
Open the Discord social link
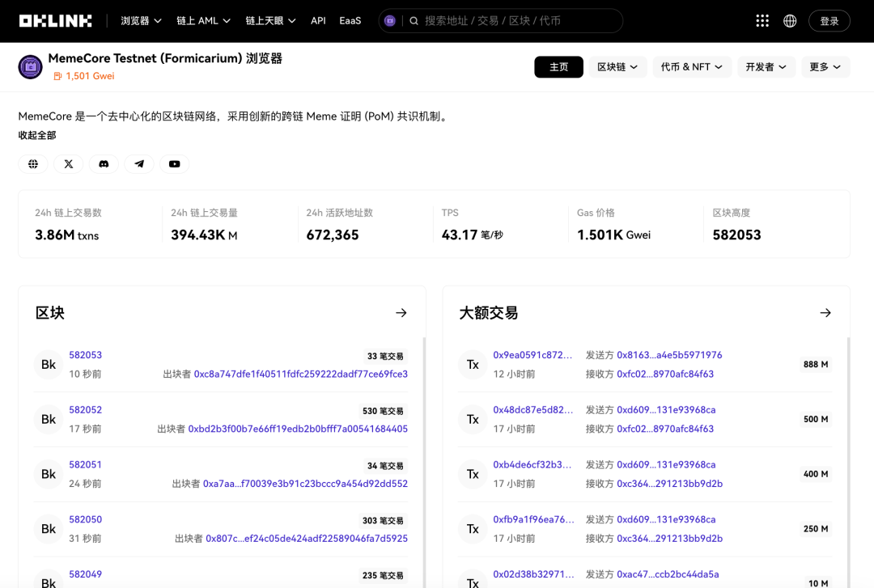pyautogui.click(x=104, y=164)
